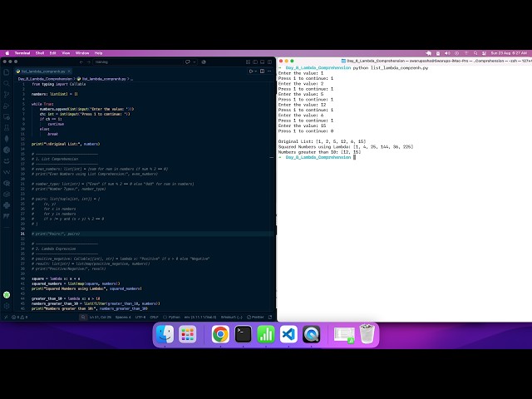Open the Testing flask view
The image size is (532, 399).
[7, 128]
